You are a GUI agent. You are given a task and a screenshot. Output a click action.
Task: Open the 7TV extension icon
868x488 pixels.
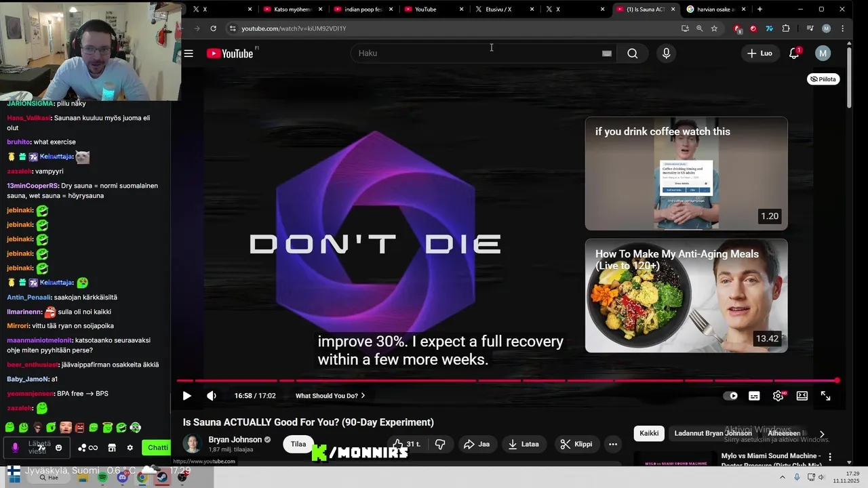(769, 28)
